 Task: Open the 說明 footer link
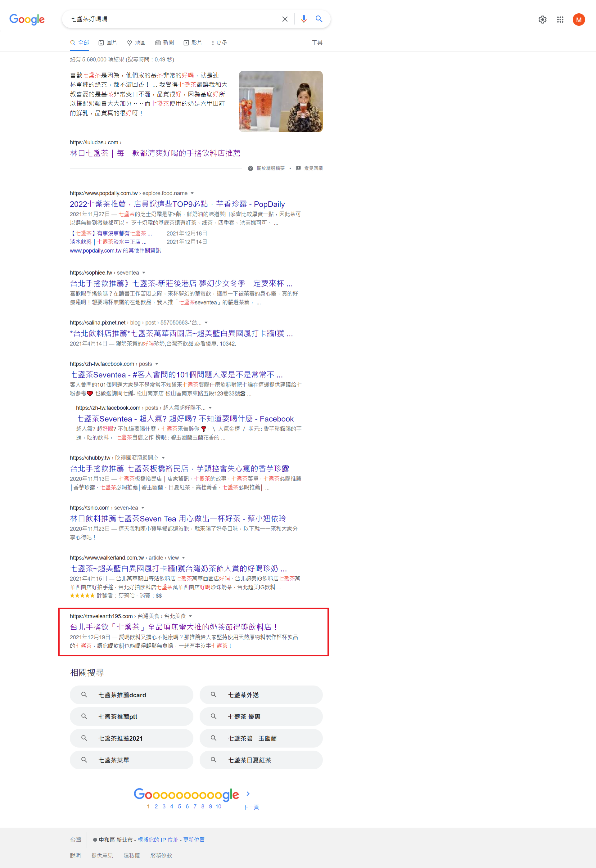(x=75, y=855)
